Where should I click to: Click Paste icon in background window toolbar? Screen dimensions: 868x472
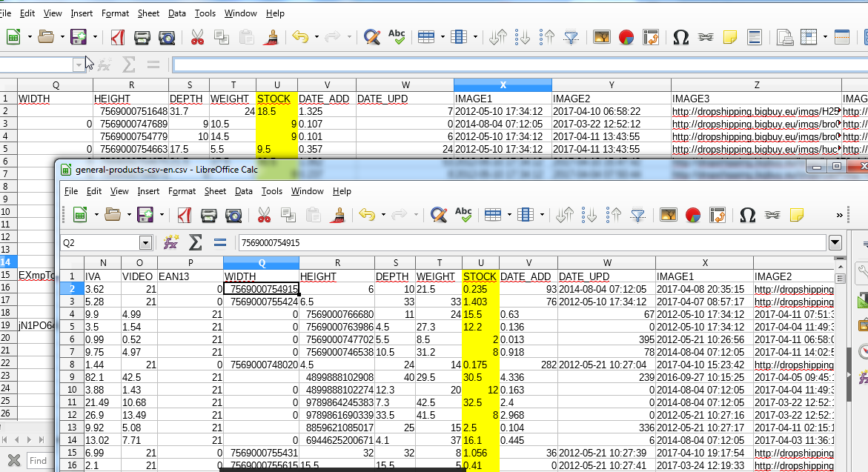tap(246, 37)
